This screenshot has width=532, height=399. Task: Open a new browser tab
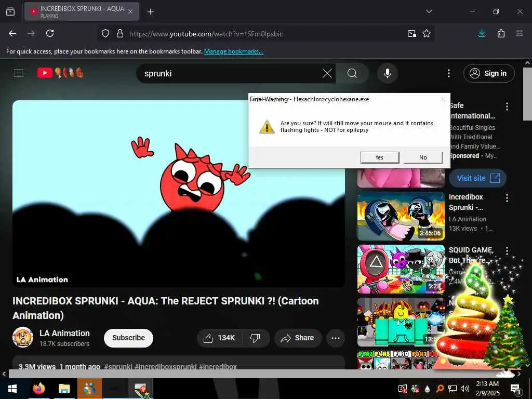point(150,12)
